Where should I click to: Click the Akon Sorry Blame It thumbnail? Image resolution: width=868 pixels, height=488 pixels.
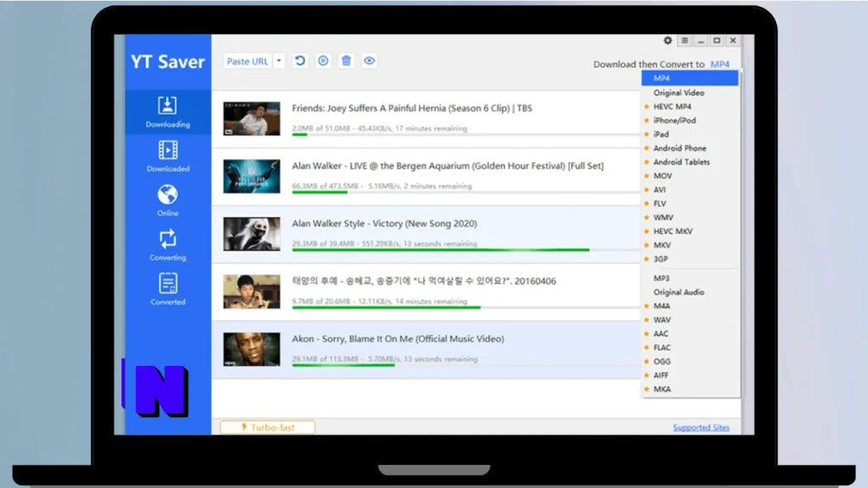click(x=252, y=349)
